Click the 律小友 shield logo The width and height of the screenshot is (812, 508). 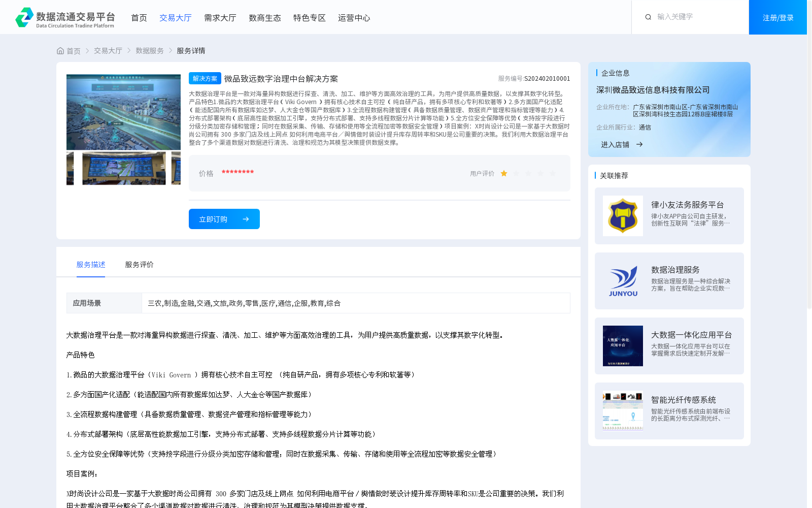click(623, 216)
